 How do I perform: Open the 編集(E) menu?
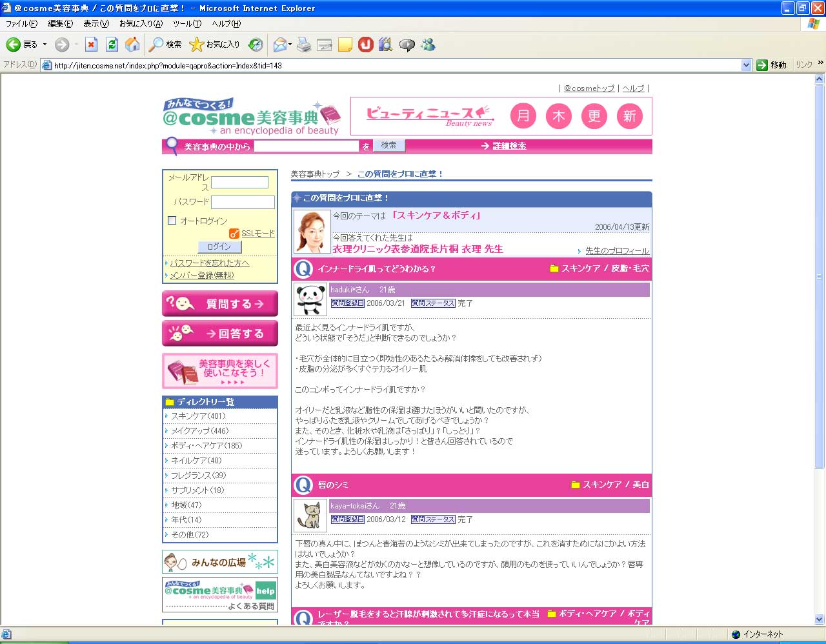[x=61, y=24]
